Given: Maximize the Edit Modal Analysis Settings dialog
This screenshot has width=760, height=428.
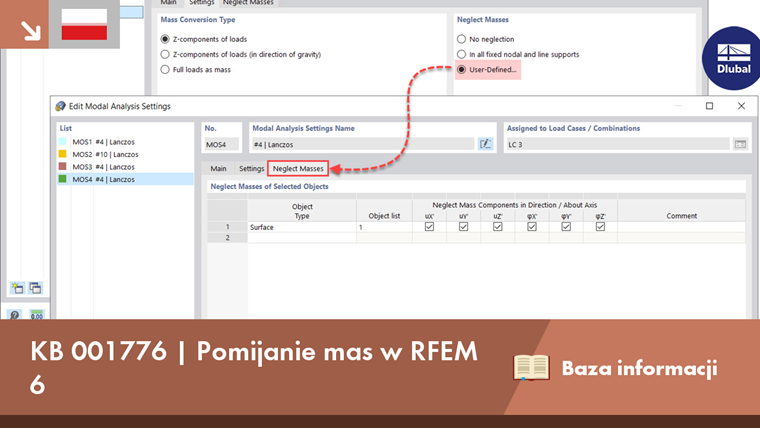Looking at the screenshot, I should (710, 106).
